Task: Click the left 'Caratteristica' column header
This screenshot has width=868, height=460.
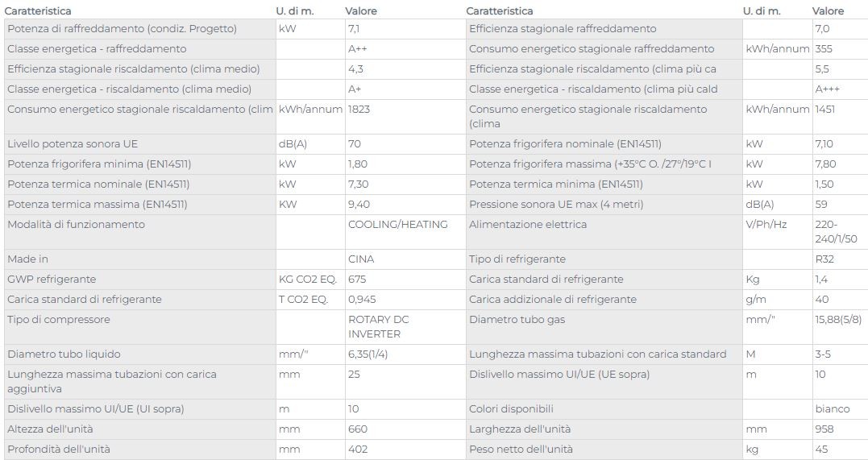Action: (x=38, y=11)
